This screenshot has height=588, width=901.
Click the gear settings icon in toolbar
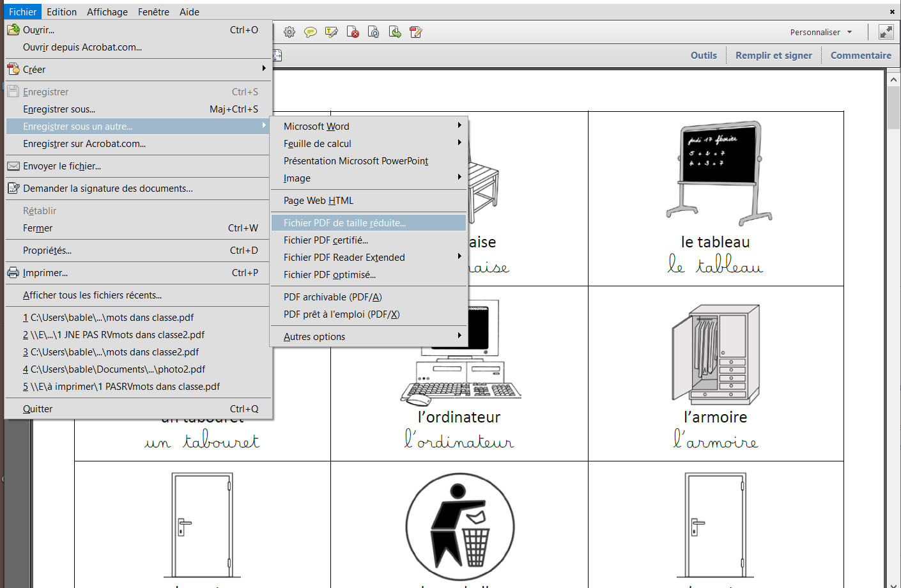point(289,32)
